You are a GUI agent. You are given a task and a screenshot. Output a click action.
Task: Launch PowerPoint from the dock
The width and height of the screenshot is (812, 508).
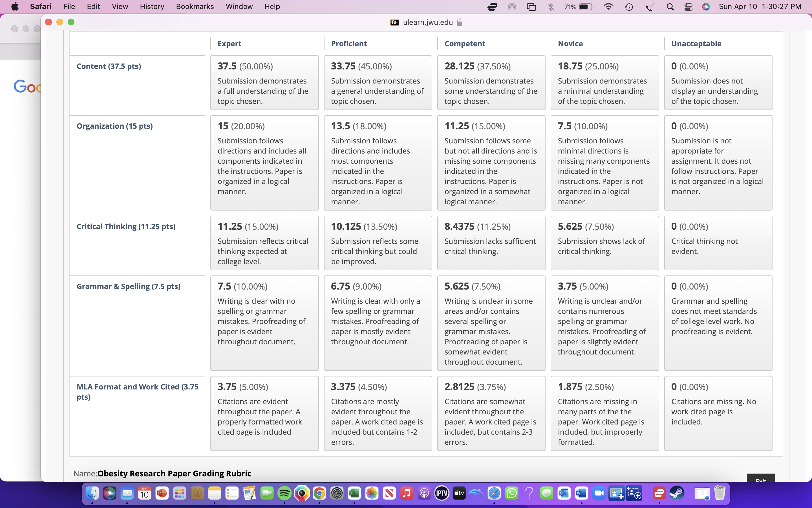(162, 493)
